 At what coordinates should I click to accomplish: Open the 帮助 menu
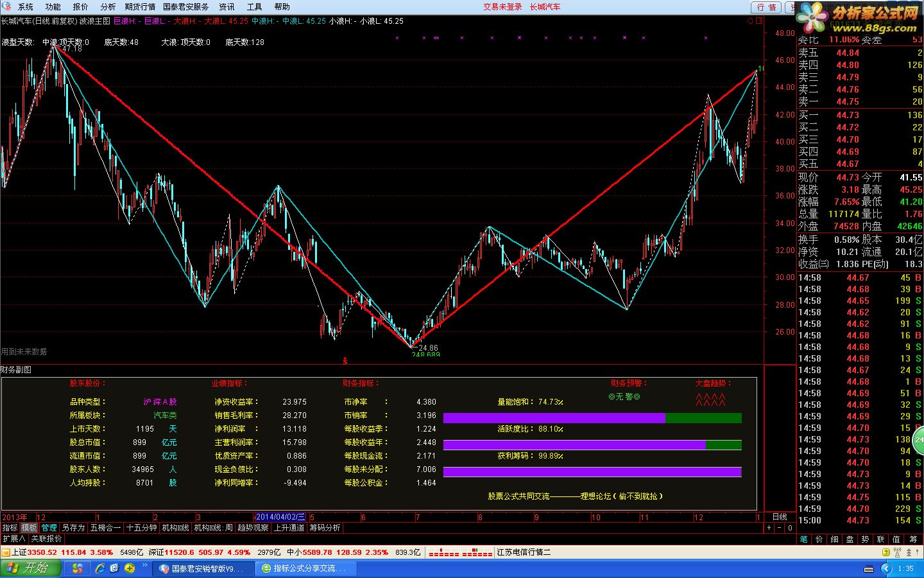pos(282,7)
